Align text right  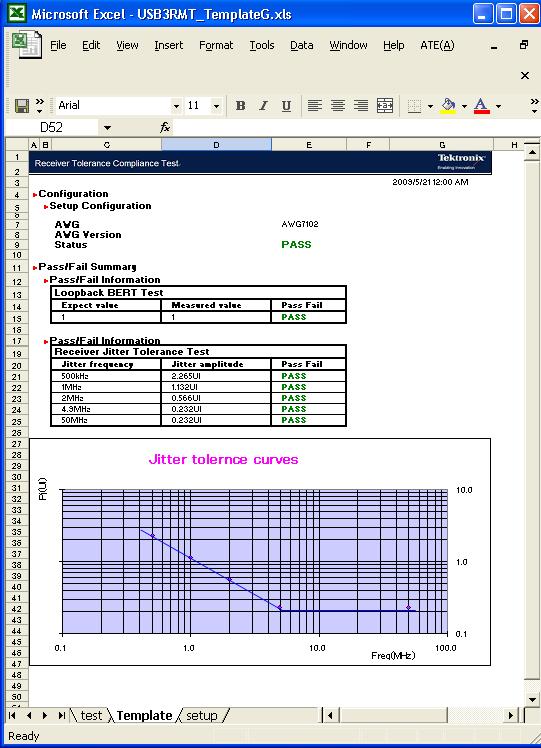tap(361, 105)
